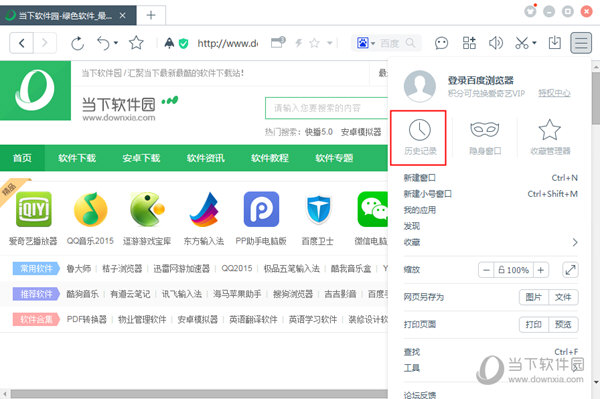Click the 打印 print button
Viewport: 600px width, 399px height.
(x=534, y=324)
